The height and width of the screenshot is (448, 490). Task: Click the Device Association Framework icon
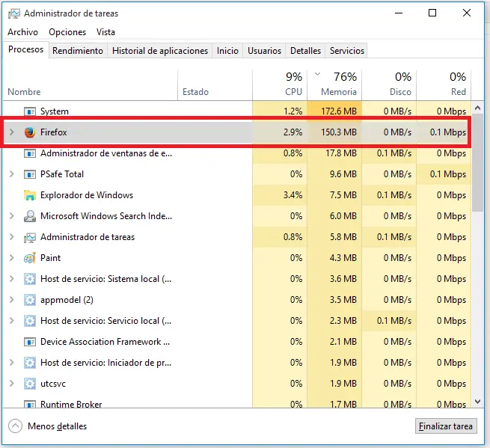(x=30, y=342)
